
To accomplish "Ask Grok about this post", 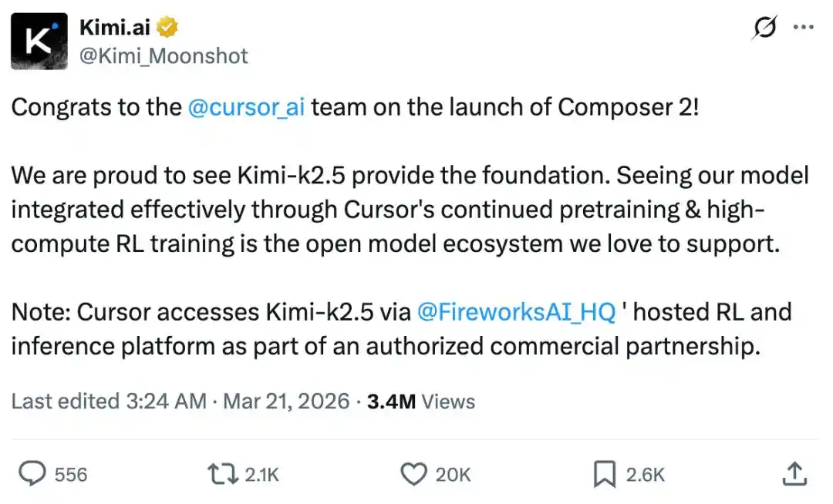I will pyautogui.click(x=763, y=28).
